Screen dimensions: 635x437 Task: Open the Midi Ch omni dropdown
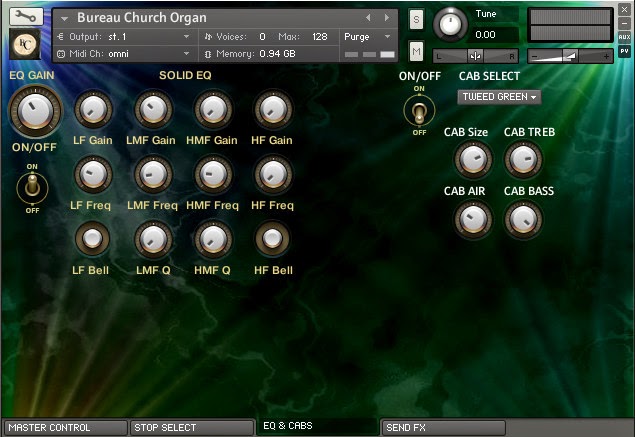tap(126, 53)
